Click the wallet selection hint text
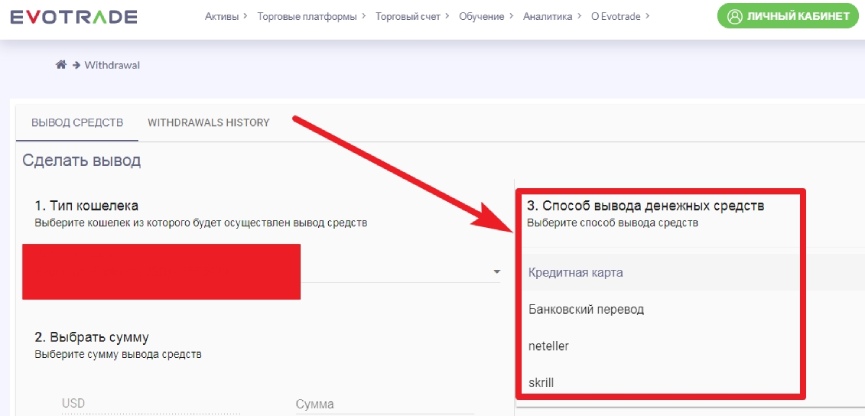 click(x=201, y=223)
